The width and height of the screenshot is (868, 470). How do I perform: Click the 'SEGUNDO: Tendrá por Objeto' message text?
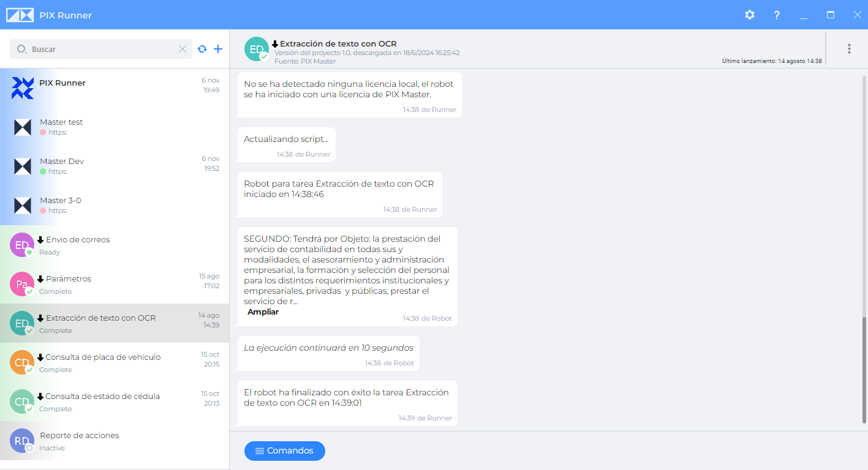point(347,270)
